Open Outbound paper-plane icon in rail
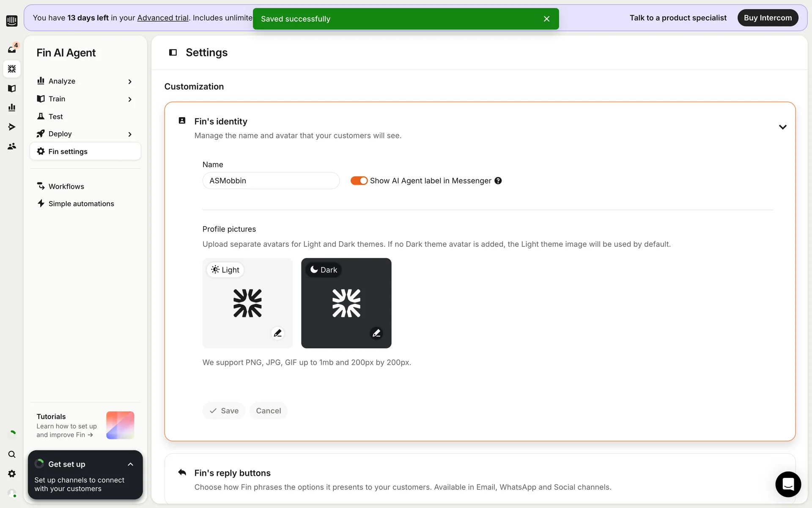Screen dimensions: 812x508 coord(12,127)
